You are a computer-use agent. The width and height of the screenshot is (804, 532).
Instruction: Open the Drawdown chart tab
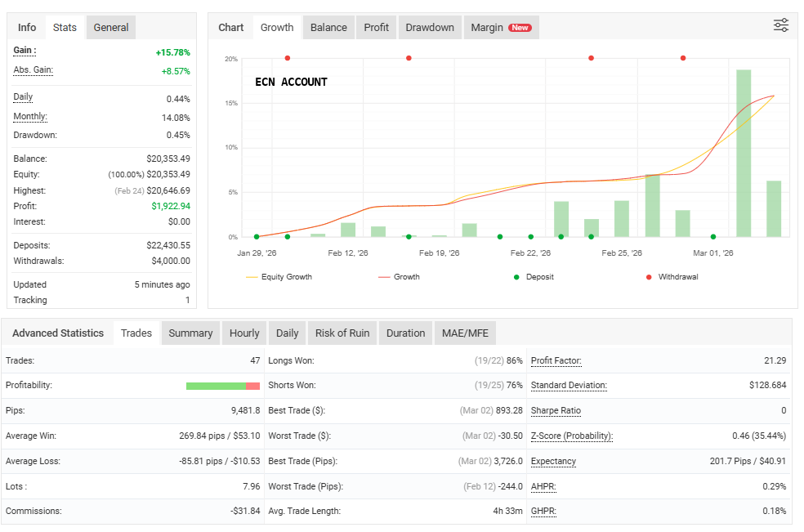[430, 27]
